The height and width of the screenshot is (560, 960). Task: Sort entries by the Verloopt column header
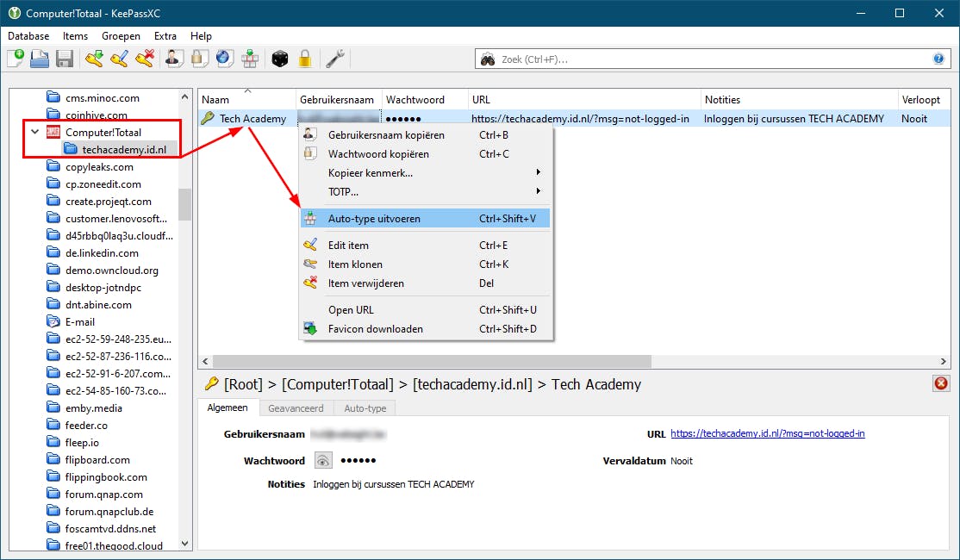coord(924,99)
